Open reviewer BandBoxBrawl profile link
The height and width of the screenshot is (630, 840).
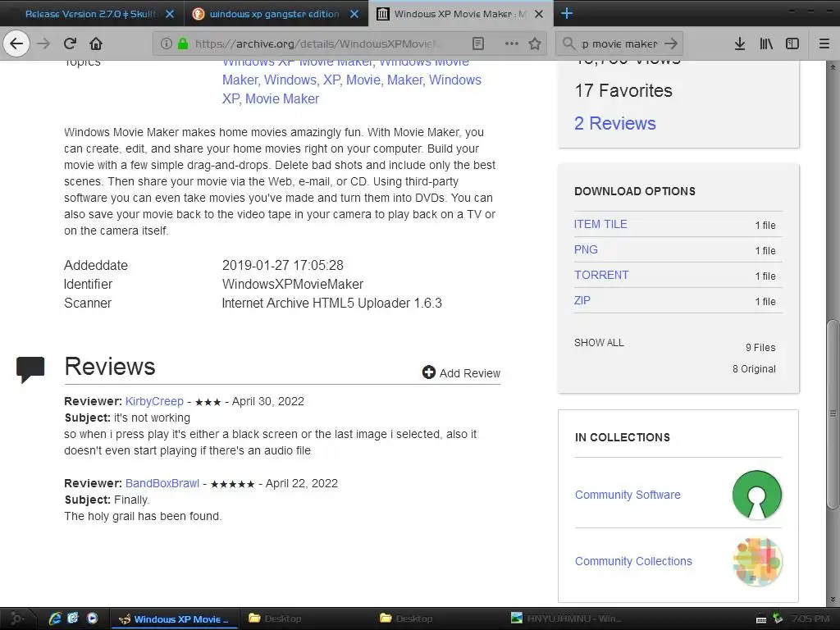(162, 483)
